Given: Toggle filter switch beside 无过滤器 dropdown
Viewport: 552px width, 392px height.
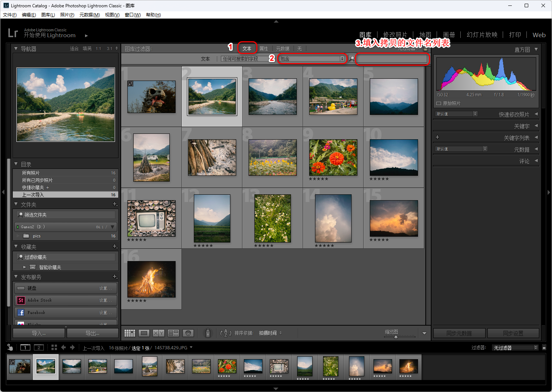Looking at the screenshot, I should coord(544,348).
